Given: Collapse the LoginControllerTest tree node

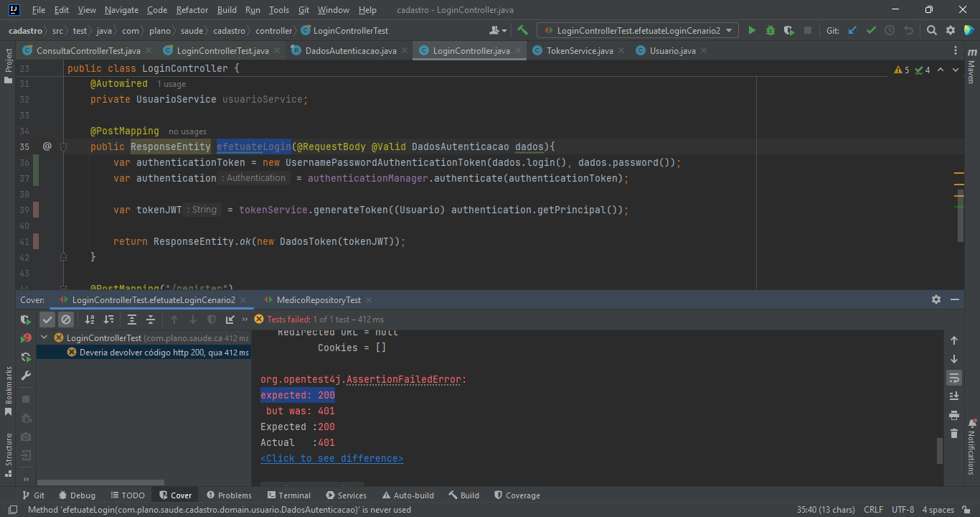Looking at the screenshot, I should (44, 337).
